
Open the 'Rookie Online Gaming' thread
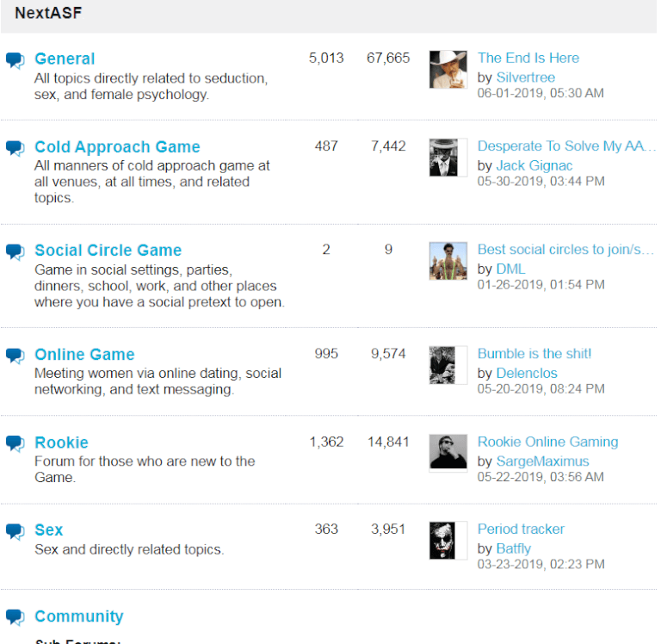pyautogui.click(x=547, y=442)
